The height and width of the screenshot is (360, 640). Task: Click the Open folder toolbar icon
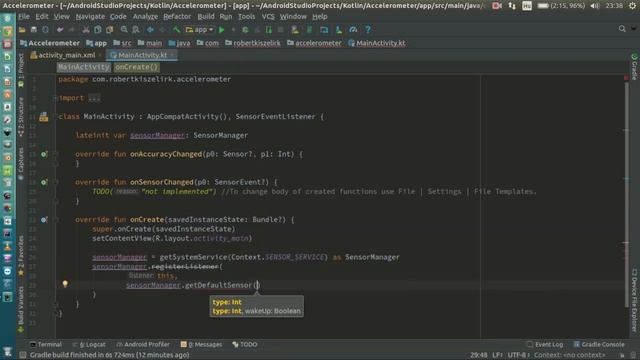22,30
